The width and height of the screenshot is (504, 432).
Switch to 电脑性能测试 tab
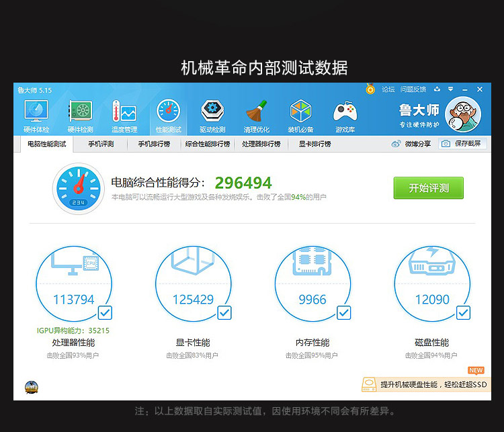click(47, 144)
